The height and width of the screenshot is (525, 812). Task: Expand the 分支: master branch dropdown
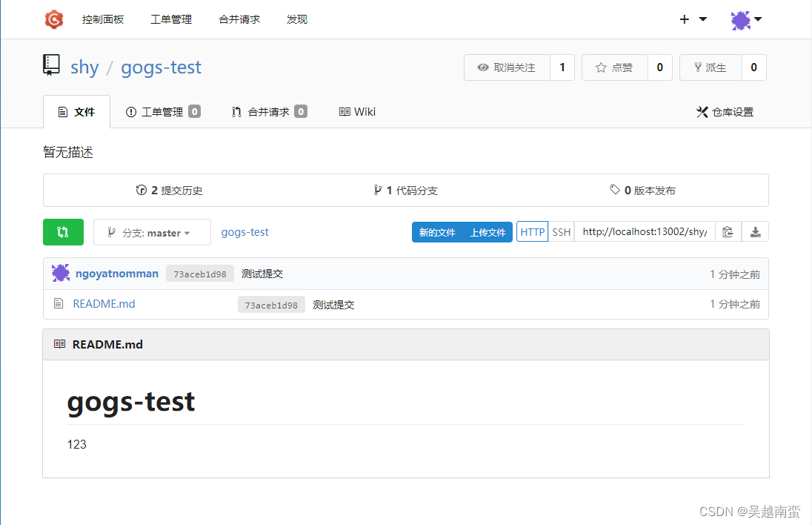click(152, 231)
